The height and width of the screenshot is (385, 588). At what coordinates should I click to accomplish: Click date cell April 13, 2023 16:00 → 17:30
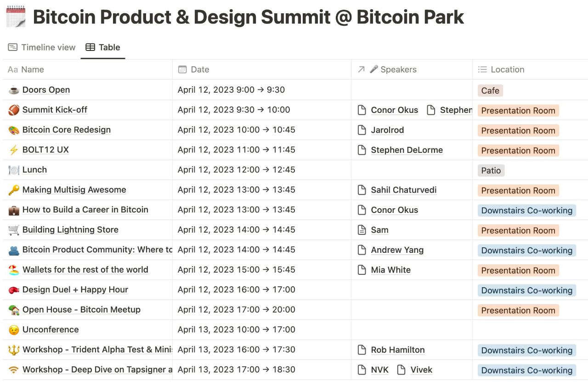click(x=262, y=350)
